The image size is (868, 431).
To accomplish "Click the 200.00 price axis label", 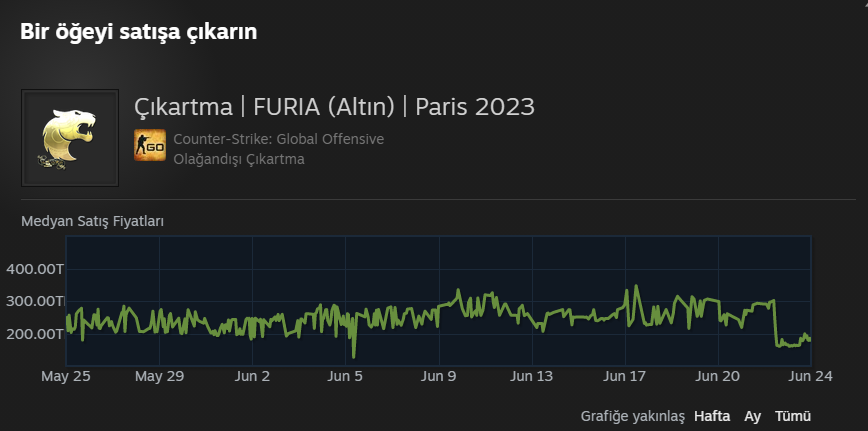I will pos(35,334).
